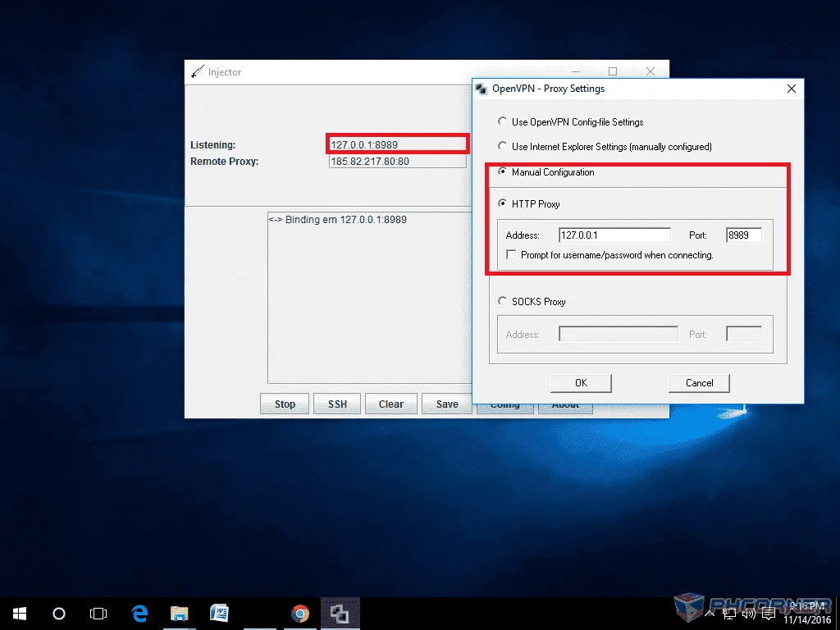Image resolution: width=840 pixels, height=630 pixels.
Task: Click the Stop button in Injector
Action: (285, 404)
